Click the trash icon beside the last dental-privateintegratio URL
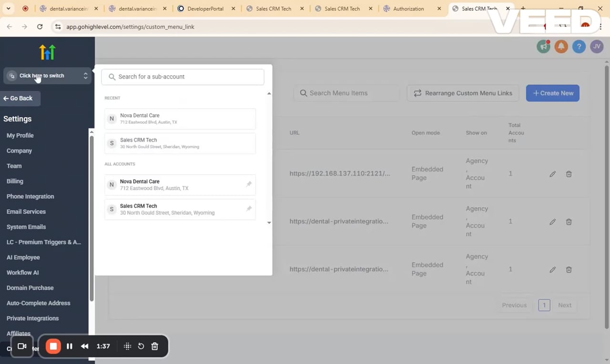 pyautogui.click(x=569, y=270)
